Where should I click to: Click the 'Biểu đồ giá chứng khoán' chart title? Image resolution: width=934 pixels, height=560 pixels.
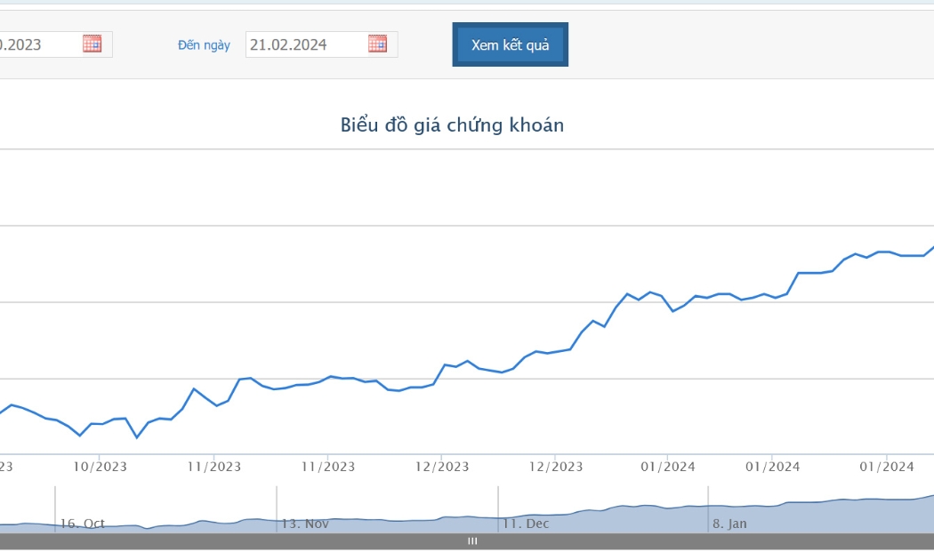pyautogui.click(x=452, y=125)
